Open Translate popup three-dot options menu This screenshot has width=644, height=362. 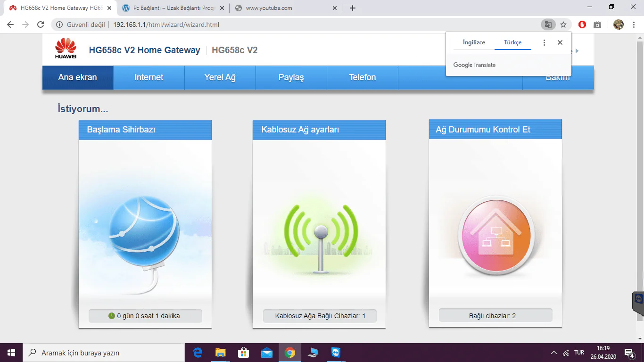544,42
